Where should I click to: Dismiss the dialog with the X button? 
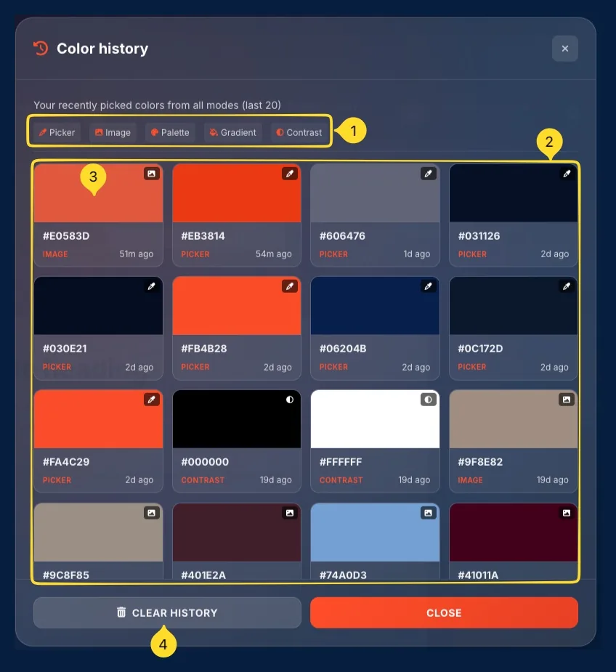[x=565, y=48]
